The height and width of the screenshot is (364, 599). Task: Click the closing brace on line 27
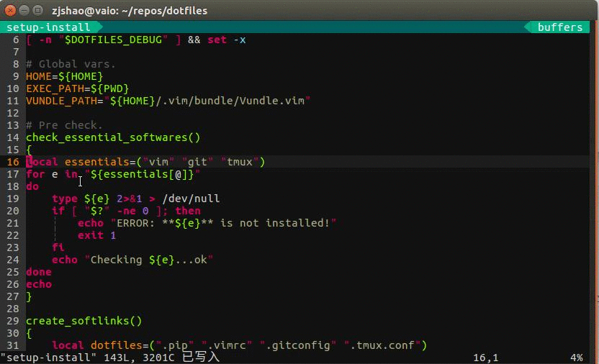pos(29,296)
